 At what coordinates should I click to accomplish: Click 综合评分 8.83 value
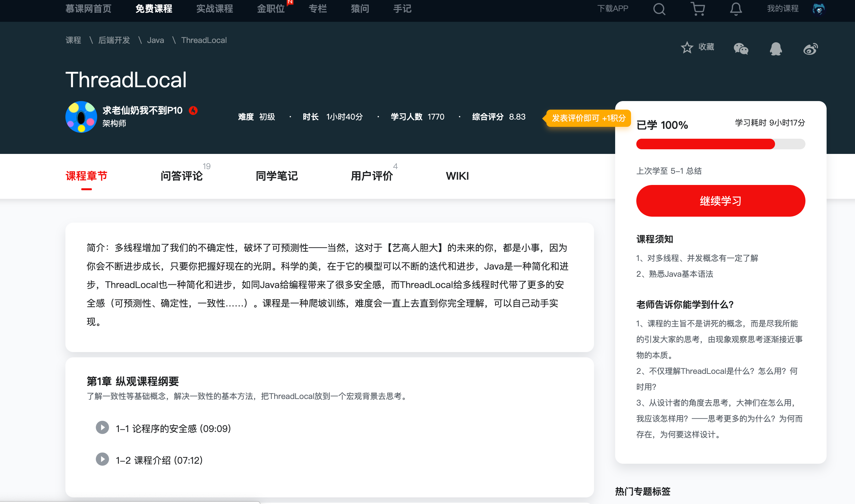click(517, 117)
